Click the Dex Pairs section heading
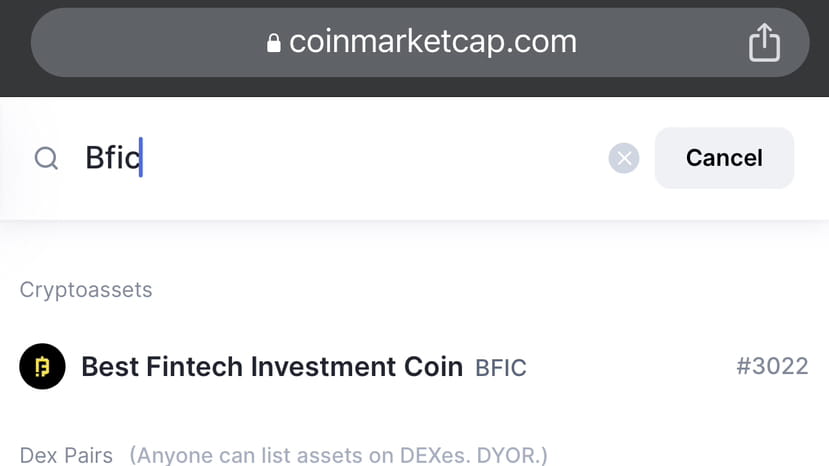829x466 pixels. 66,456
